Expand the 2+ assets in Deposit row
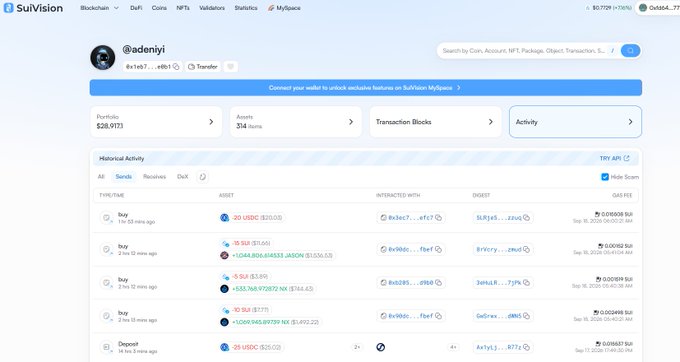The image size is (680, 362). 357,347
